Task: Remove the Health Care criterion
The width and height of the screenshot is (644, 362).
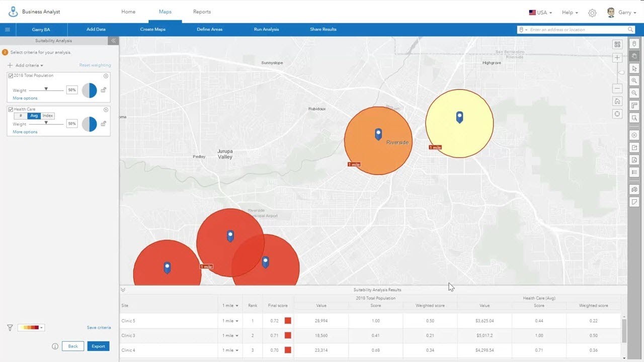Action: coord(106,110)
